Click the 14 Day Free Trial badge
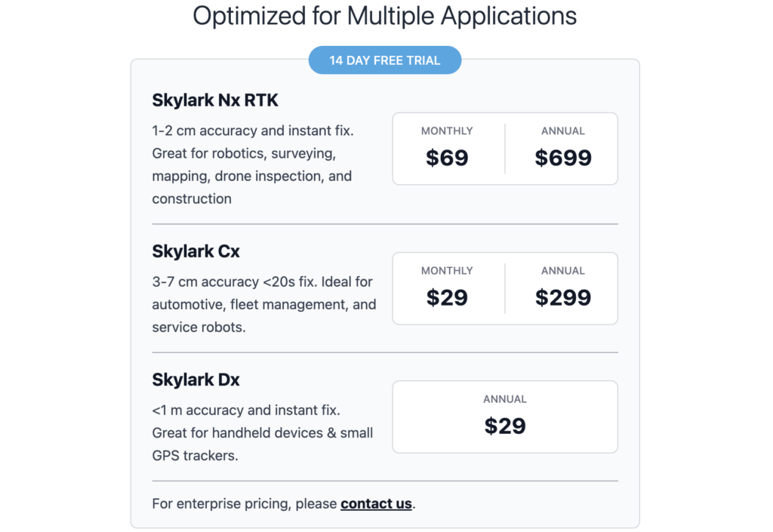 (x=384, y=60)
